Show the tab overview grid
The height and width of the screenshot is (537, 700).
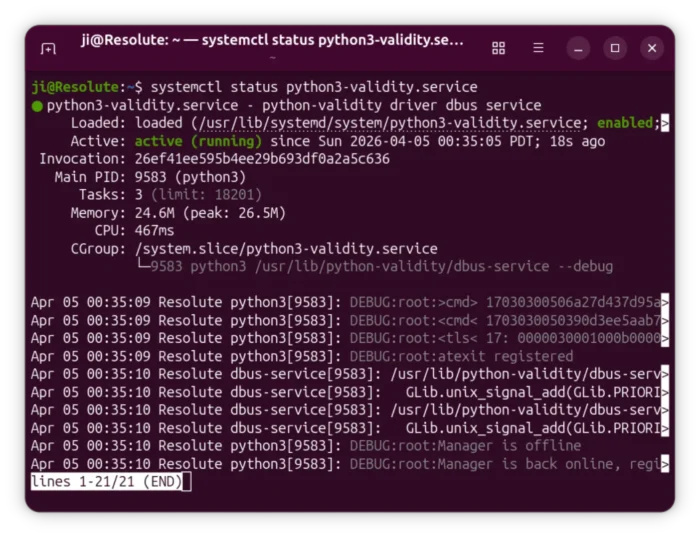(x=498, y=48)
